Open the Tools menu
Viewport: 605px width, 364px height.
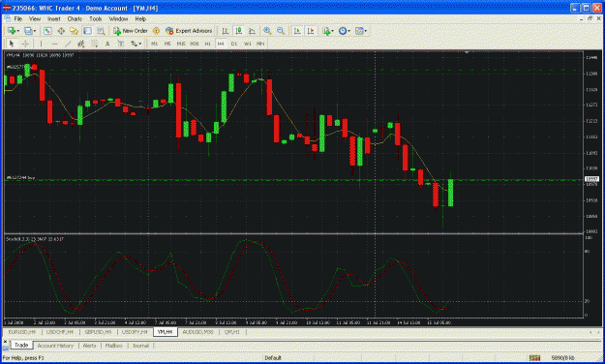tap(95, 18)
